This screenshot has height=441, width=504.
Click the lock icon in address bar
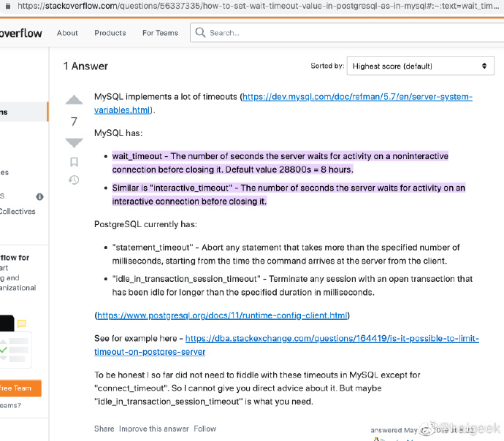8,6
